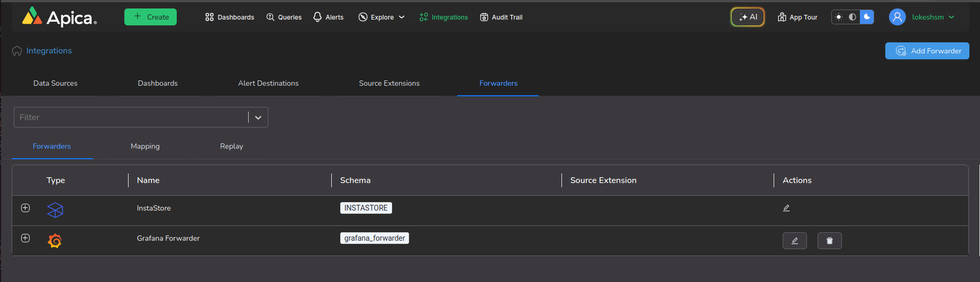Edit the Grafana Forwarder entry
Screen dimensions: 980x282
point(794,241)
